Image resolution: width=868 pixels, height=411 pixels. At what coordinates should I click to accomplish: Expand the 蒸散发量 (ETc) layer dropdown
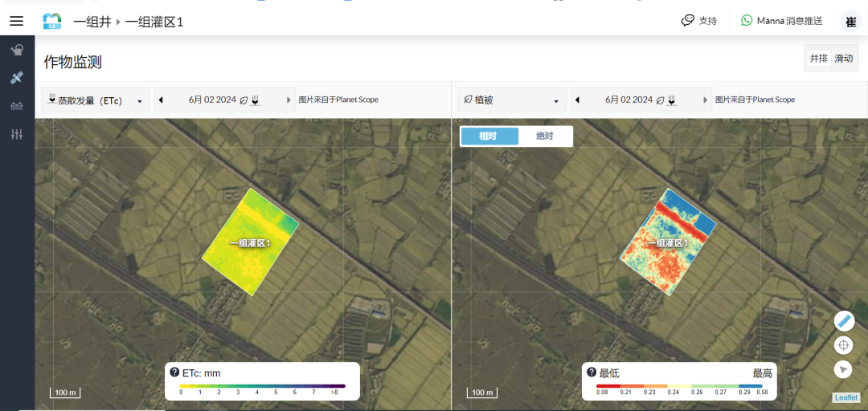(95, 100)
